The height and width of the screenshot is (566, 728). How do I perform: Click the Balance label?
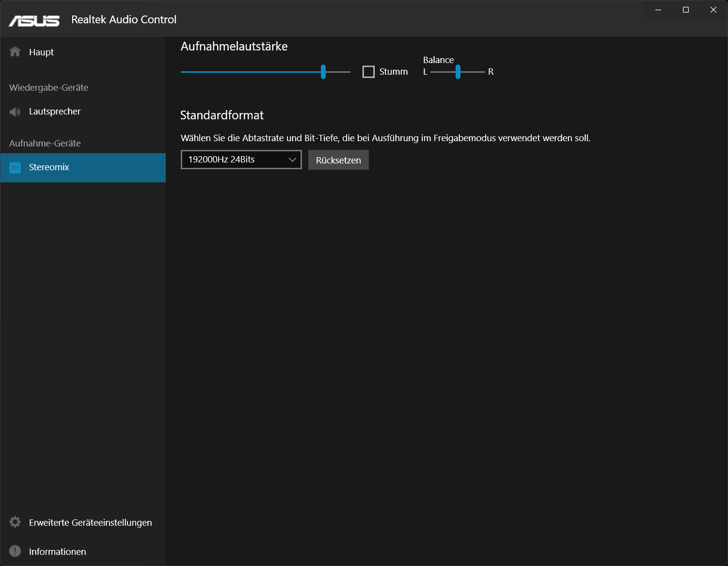pyautogui.click(x=438, y=60)
